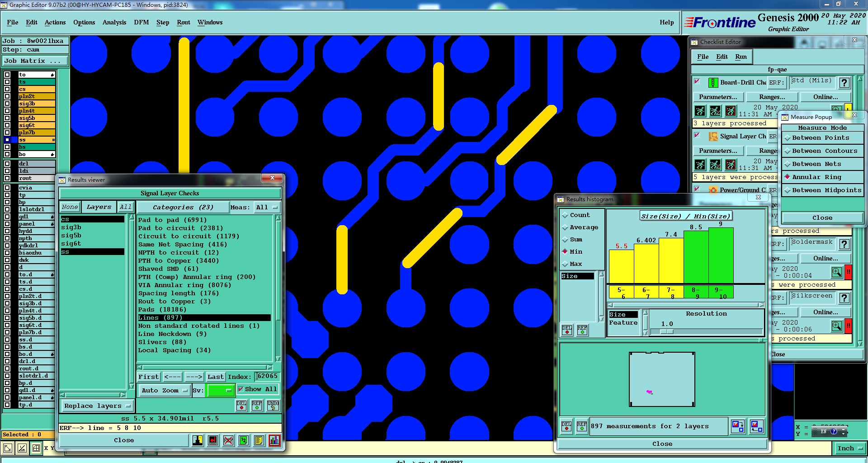This screenshot has height=463, width=868.
Task: Click DEL icon below histogram Size list
Action: click(567, 330)
